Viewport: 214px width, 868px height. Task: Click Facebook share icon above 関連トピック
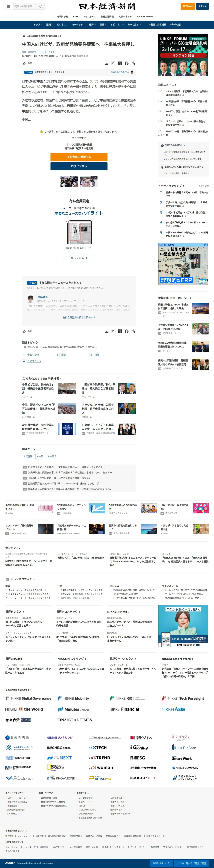click(127, 331)
